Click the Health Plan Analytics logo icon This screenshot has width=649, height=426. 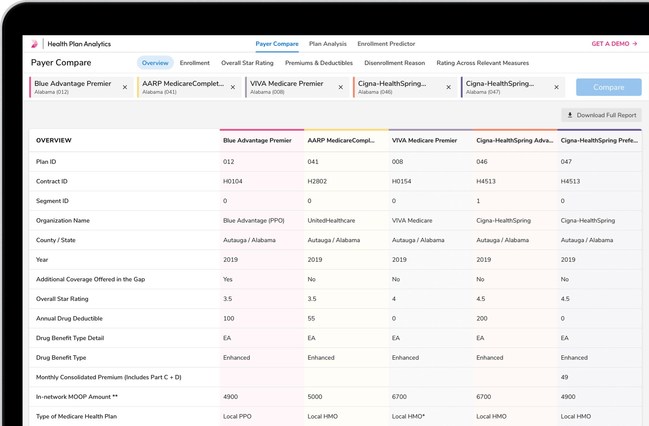click(34, 43)
